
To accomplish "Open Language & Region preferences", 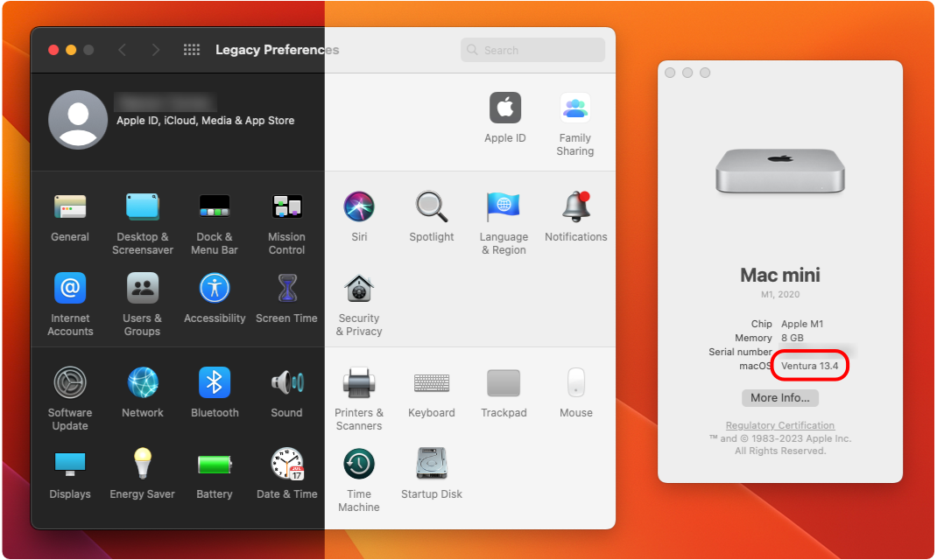I will click(x=504, y=207).
